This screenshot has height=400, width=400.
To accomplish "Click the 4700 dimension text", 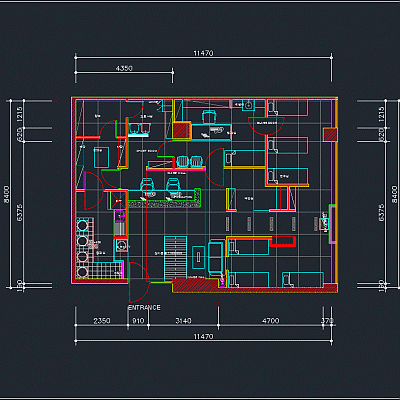I will pos(271,321).
